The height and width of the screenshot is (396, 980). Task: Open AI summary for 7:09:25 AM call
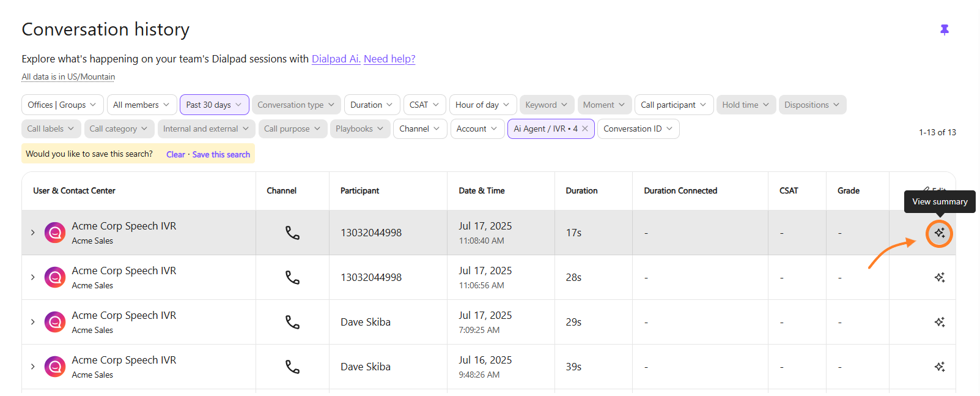click(x=940, y=323)
